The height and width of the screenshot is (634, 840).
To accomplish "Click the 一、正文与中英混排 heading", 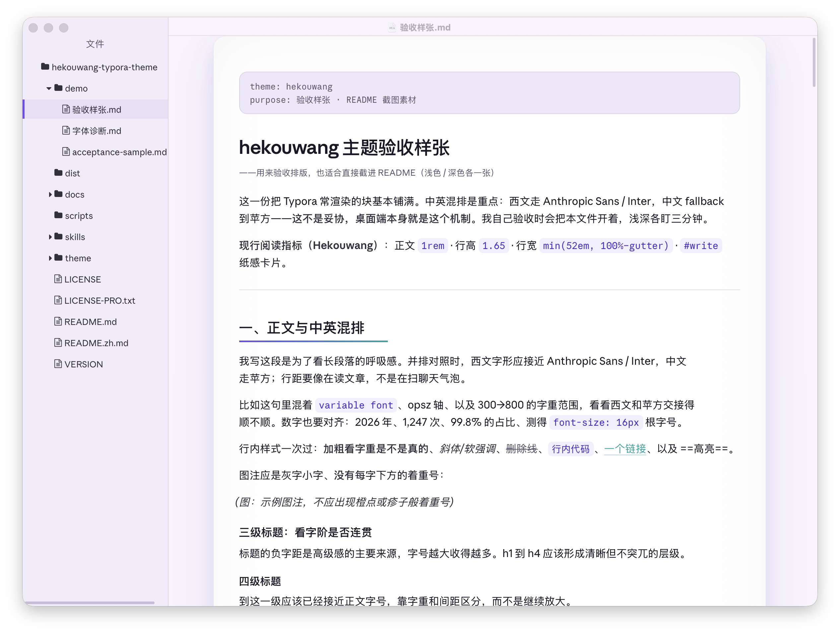I will tap(302, 328).
